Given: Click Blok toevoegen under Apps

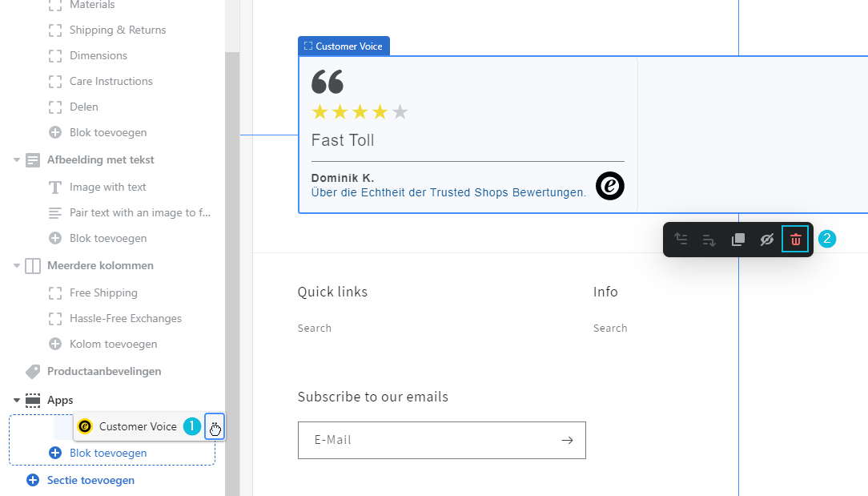Looking at the screenshot, I should (x=108, y=453).
